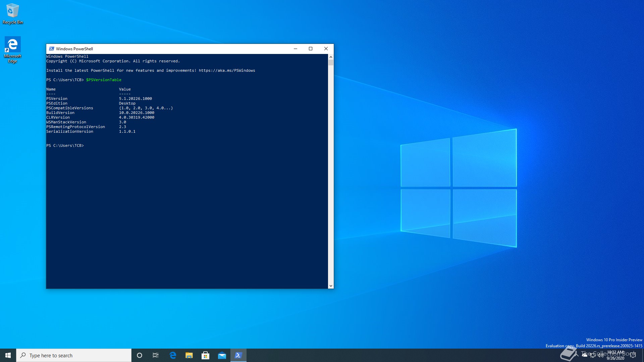Open the Start menu
This screenshot has width=644, height=362.
(8, 355)
